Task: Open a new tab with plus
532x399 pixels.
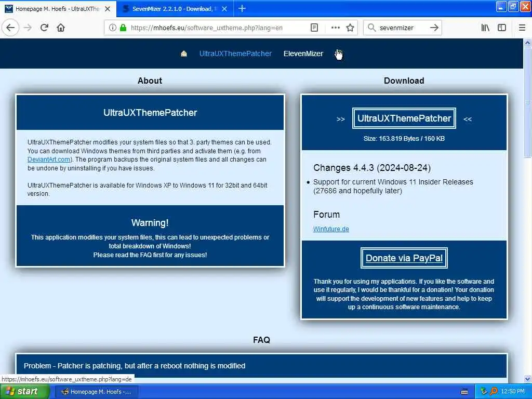Action: coord(242,8)
